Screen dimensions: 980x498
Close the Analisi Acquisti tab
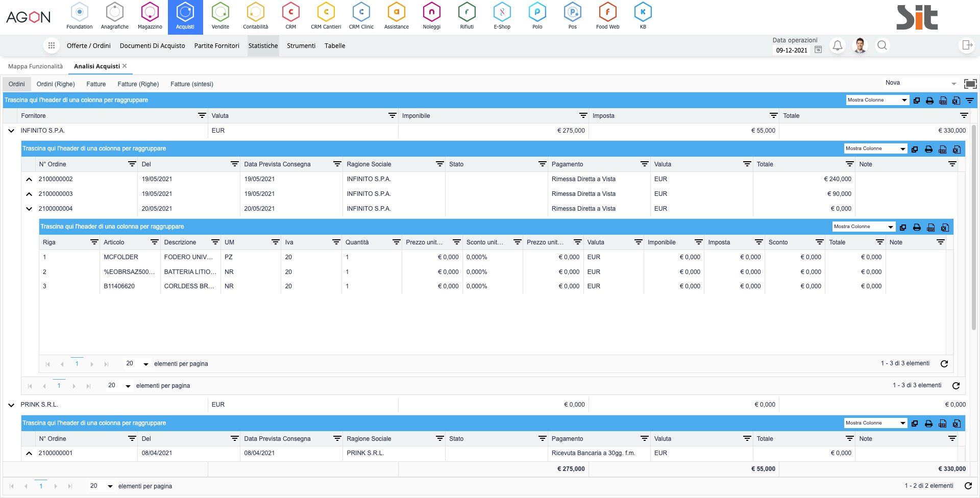pos(125,66)
